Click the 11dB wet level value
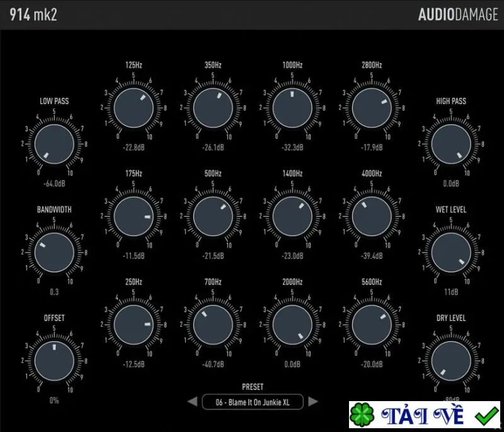The height and width of the screenshot is (432, 504). (451, 292)
